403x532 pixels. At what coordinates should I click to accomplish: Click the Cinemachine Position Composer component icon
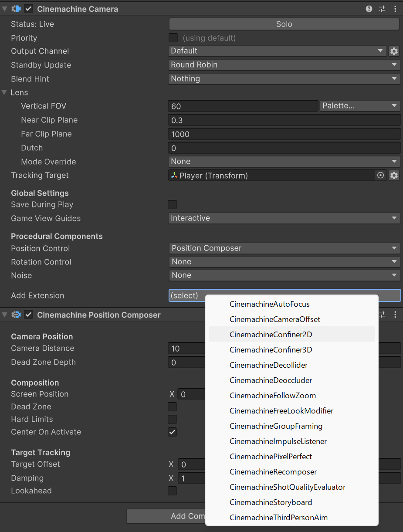(x=16, y=315)
